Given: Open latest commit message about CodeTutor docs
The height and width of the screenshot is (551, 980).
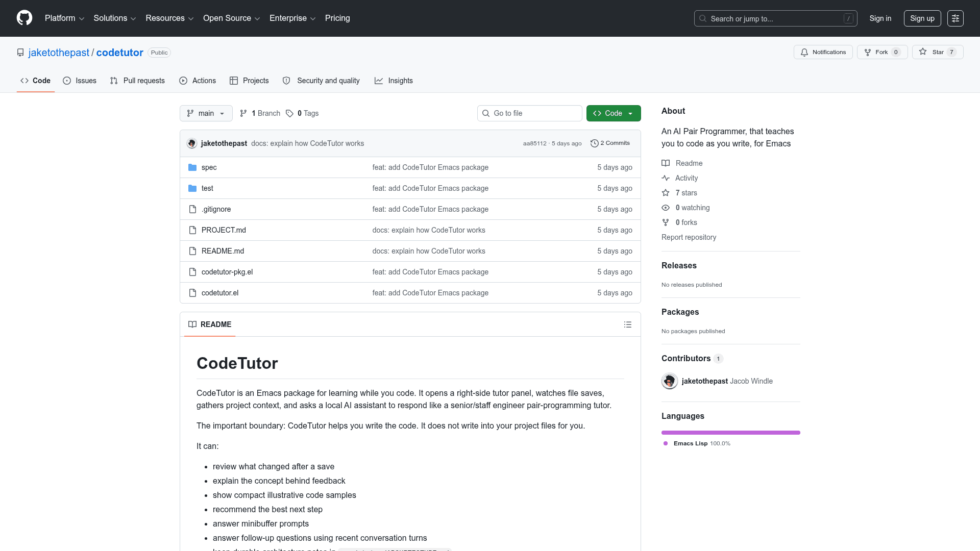Looking at the screenshot, I should 307,143.
